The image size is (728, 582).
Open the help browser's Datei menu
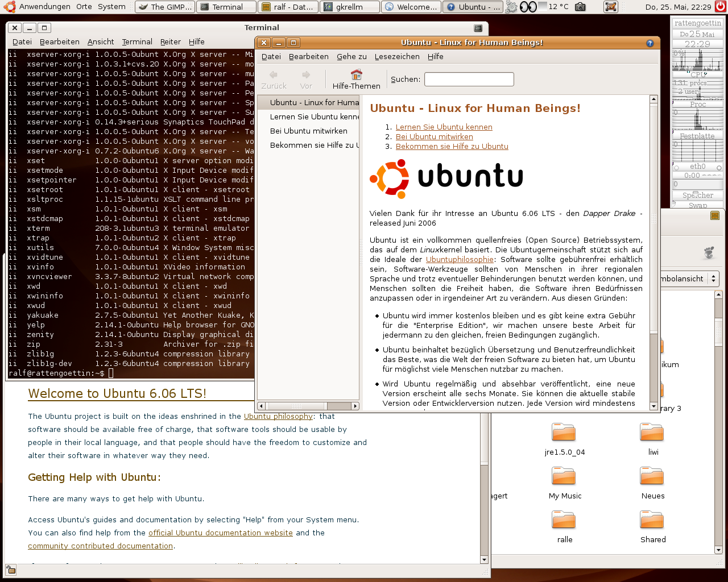271,57
